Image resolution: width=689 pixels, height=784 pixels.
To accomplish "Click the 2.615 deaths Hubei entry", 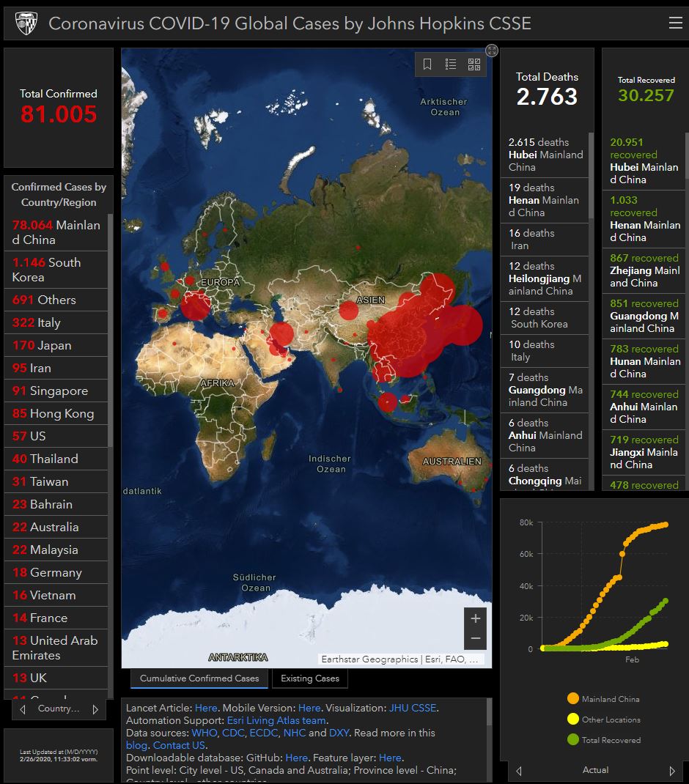I will pos(545,155).
